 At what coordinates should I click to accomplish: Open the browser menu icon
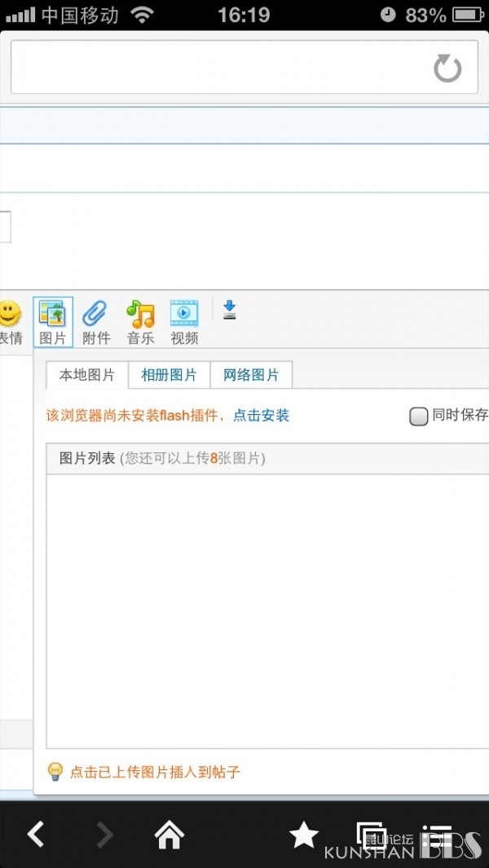click(438, 836)
